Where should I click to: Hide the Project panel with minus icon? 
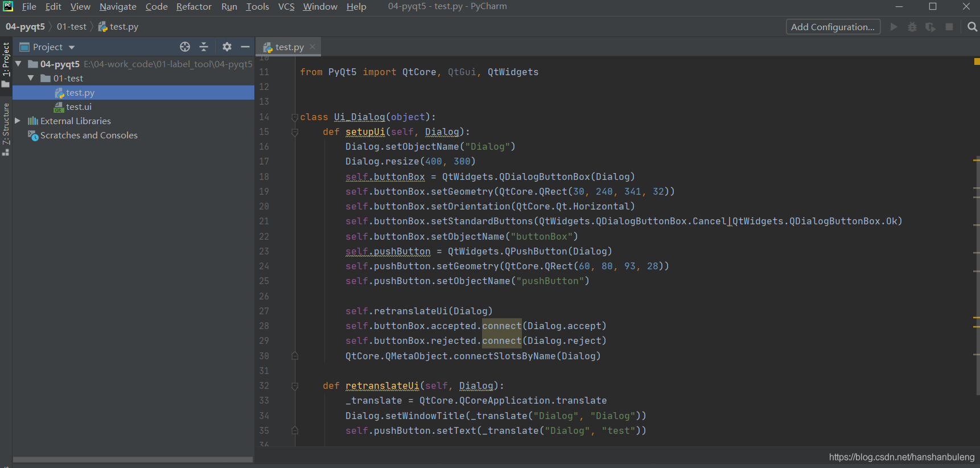coord(245,47)
